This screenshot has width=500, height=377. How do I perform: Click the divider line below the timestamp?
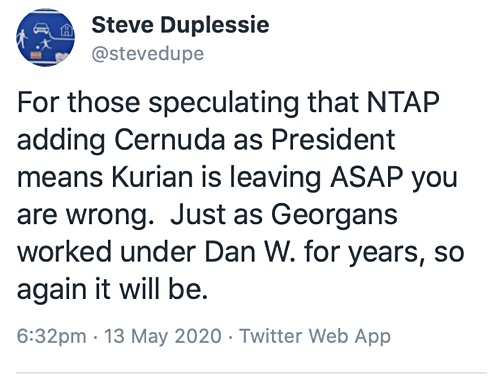coord(251,372)
